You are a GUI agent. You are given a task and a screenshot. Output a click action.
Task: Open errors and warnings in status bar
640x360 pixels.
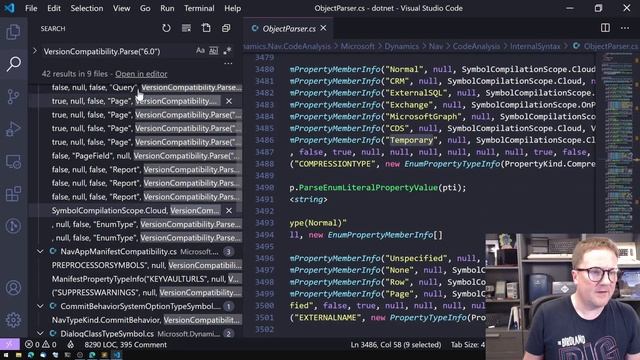coord(40,344)
